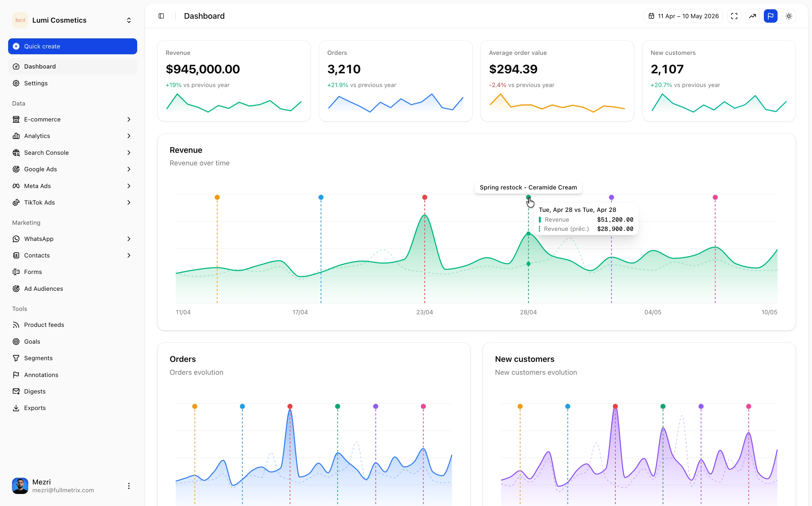812x506 pixels.
Task: Click the Revenue KPI card value $945,000.00
Action: [x=203, y=69]
